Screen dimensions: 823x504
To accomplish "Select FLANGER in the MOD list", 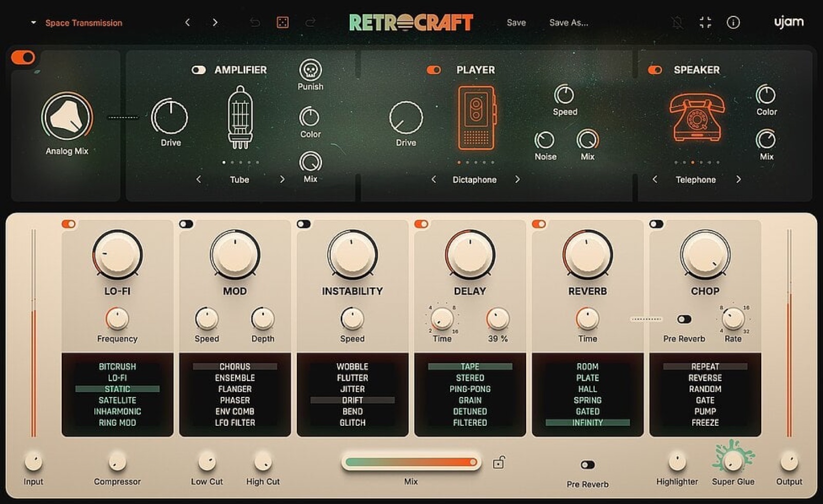I will click(235, 389).
